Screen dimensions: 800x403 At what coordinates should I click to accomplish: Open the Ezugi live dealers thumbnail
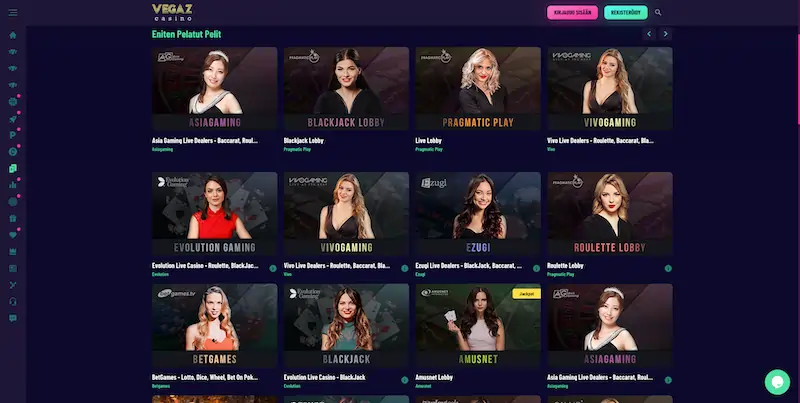pos(478,214)
